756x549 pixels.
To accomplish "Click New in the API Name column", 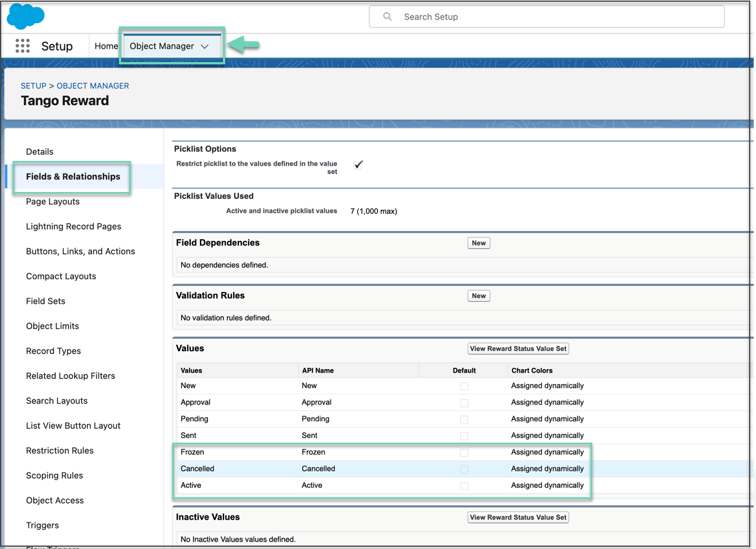I will tap(309, 386).
